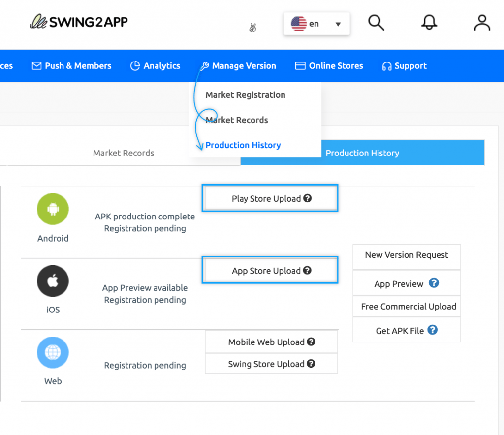Expand the Manage Version menu
The height and width of the screenshot is (435, 504).
(x=238, y=65)
